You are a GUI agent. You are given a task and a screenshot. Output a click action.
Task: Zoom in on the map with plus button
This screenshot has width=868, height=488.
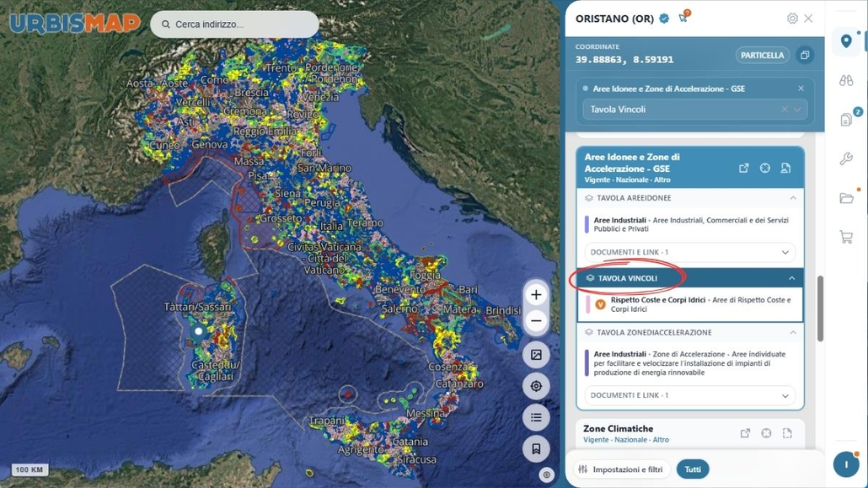(x=536, y=295)
